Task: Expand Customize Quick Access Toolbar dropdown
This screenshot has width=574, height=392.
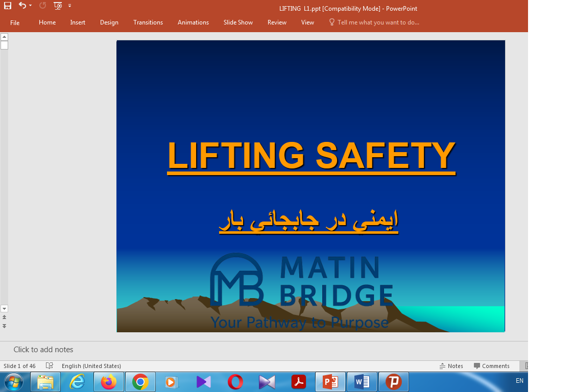Action: (x=69, y=6)
